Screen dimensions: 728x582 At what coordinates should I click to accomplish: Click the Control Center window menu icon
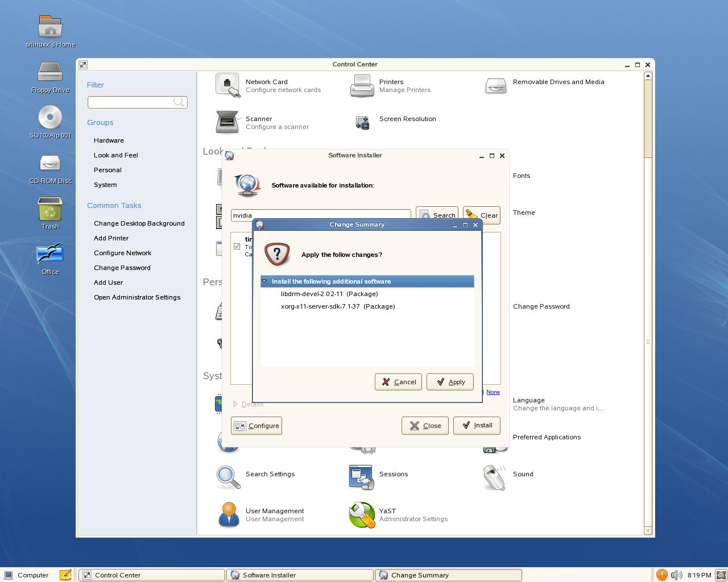(x=83, y=65)
